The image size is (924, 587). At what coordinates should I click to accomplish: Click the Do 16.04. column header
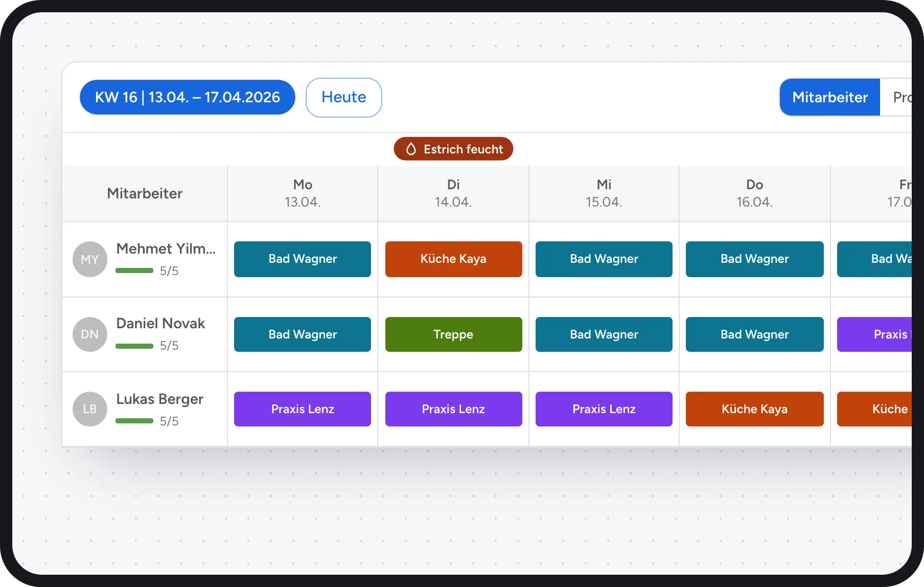pyautogui.click(x=755, y=193)
